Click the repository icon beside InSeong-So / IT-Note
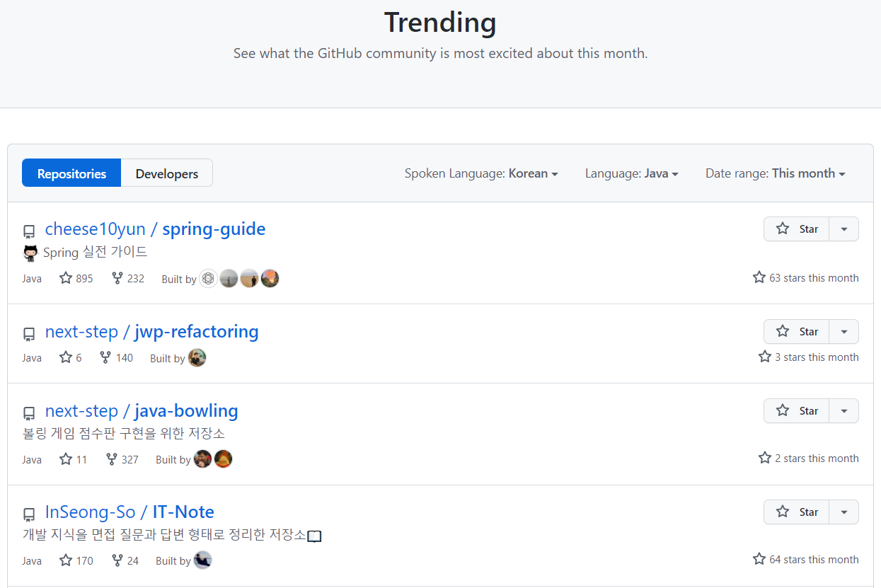 (x=29, y=514)
